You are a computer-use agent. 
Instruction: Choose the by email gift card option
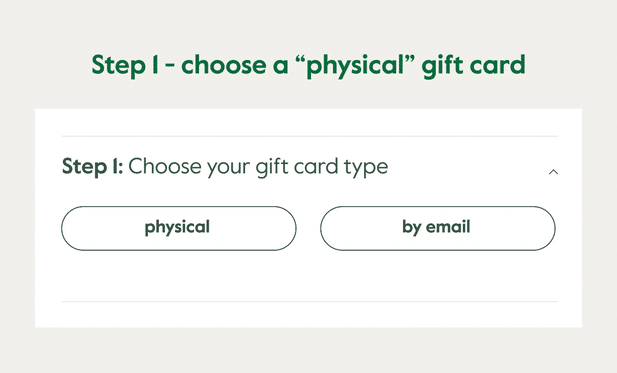pyautogui.click(x=438, y=228)
